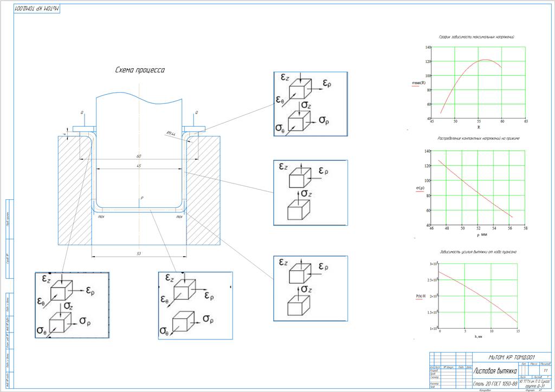
Task: Click the flange stress-strain diagram box, upper right of the die
Action: (311, 104)
